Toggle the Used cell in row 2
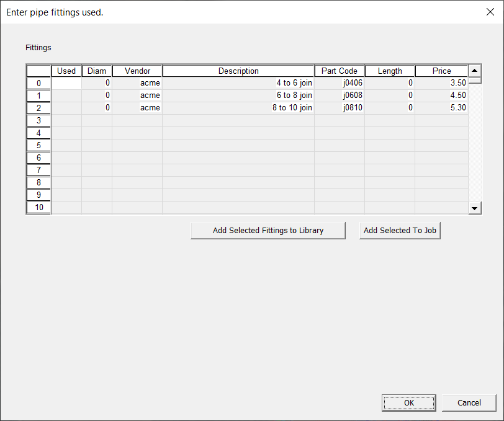504x421 pixels. point(66,108)
